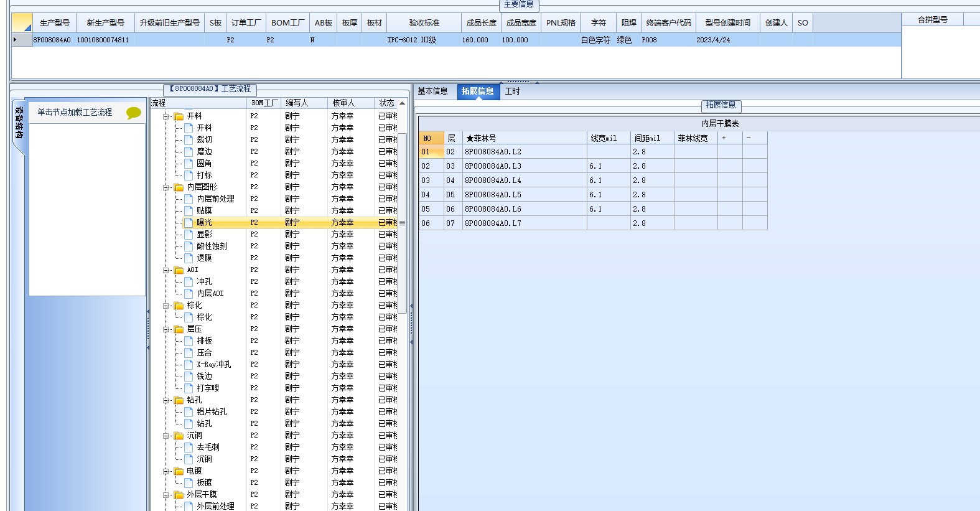Select the 拓展信息 tab
This screenshot has height=511, width=980.
tap(477, 91)
